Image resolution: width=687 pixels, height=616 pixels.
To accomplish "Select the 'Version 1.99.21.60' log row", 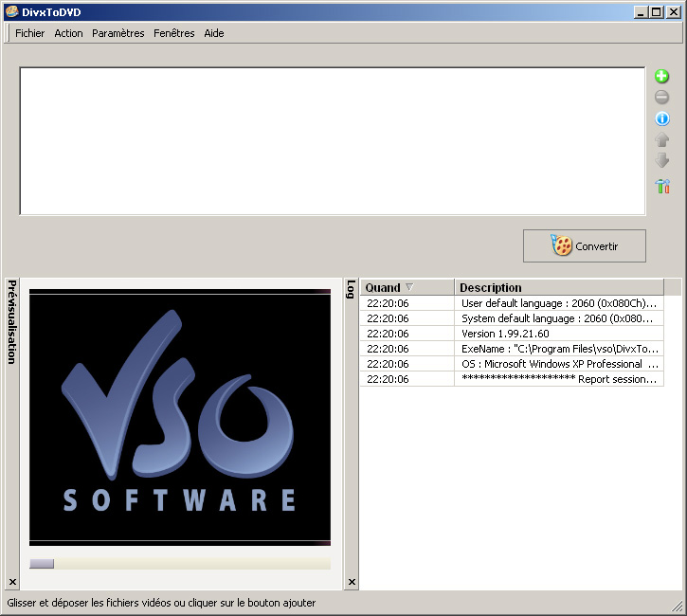I will [512, 334].
